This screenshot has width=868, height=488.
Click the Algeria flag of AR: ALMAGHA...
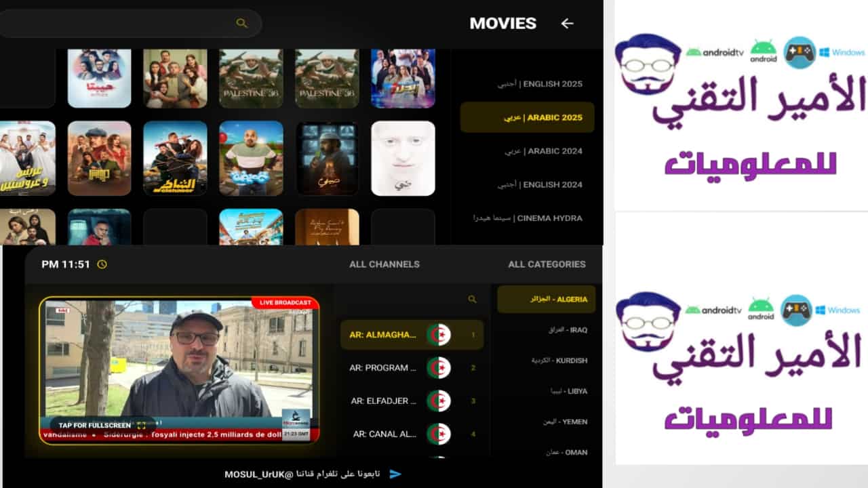(439, 335)
